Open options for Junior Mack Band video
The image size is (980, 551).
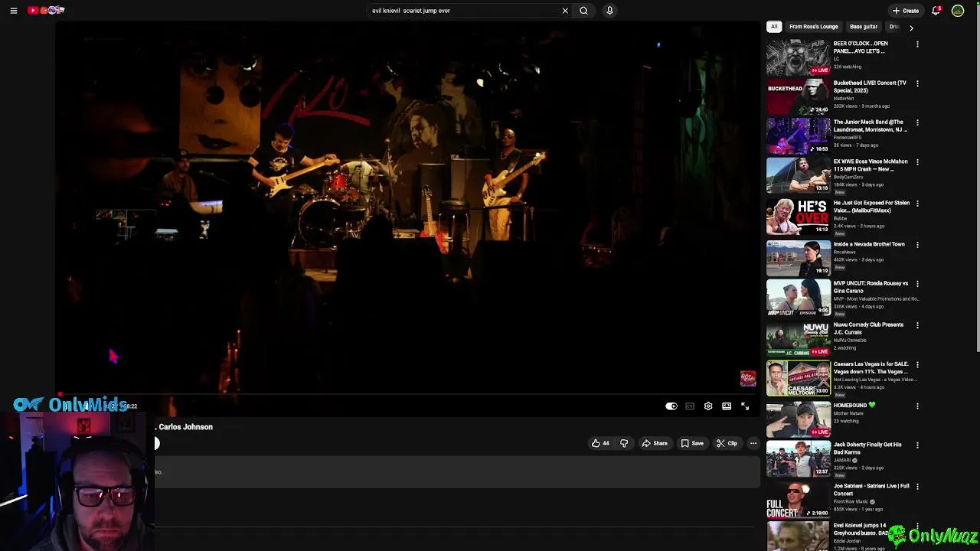pyautogui.click(x=917, y=122)
